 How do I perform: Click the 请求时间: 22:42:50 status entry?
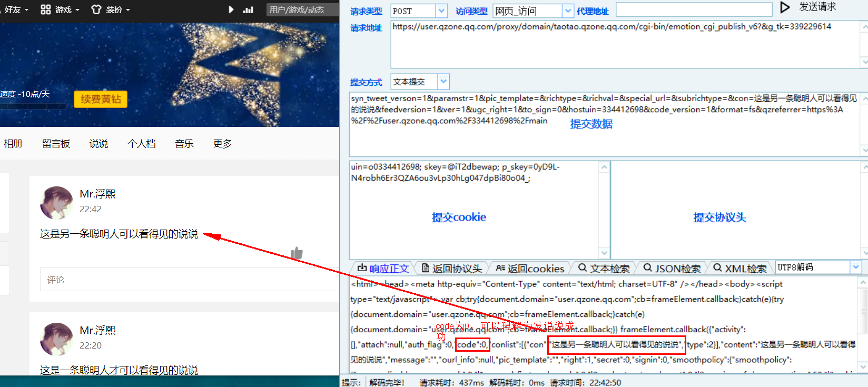click(585, 382)
